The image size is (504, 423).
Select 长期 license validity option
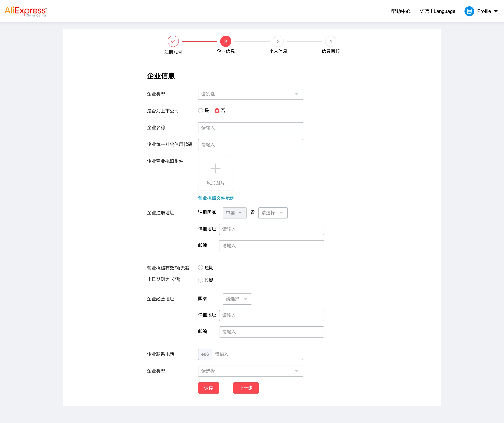pos(201,280)
